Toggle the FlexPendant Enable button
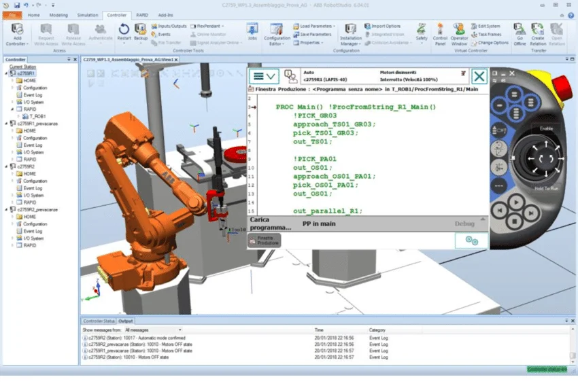 (x=546, y=128)
